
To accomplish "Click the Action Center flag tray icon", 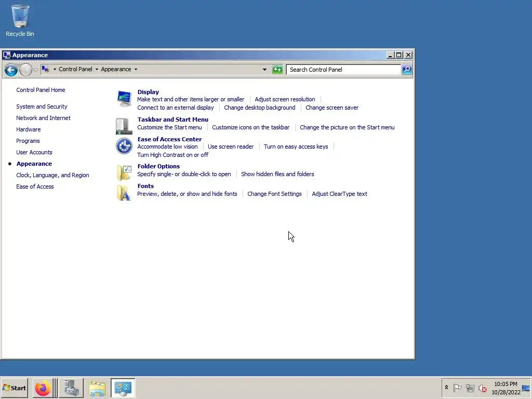I will [x=457, y=388].
